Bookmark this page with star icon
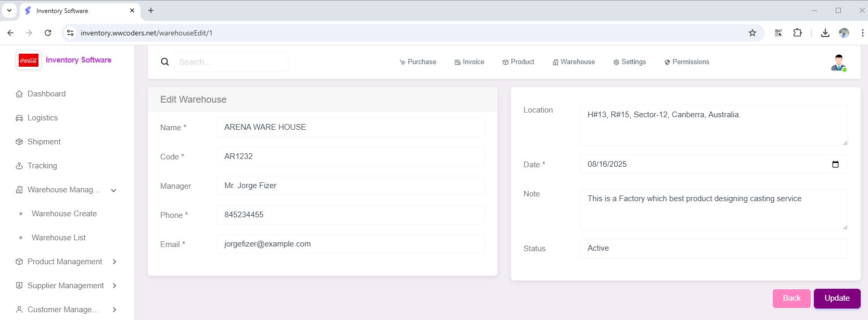 [752, 33]
